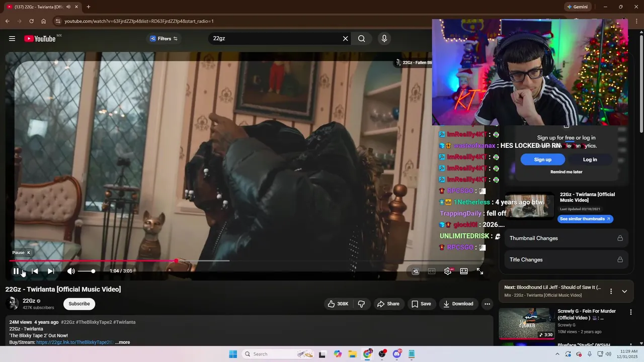Pause the video with the pause button

click(16, 271)
